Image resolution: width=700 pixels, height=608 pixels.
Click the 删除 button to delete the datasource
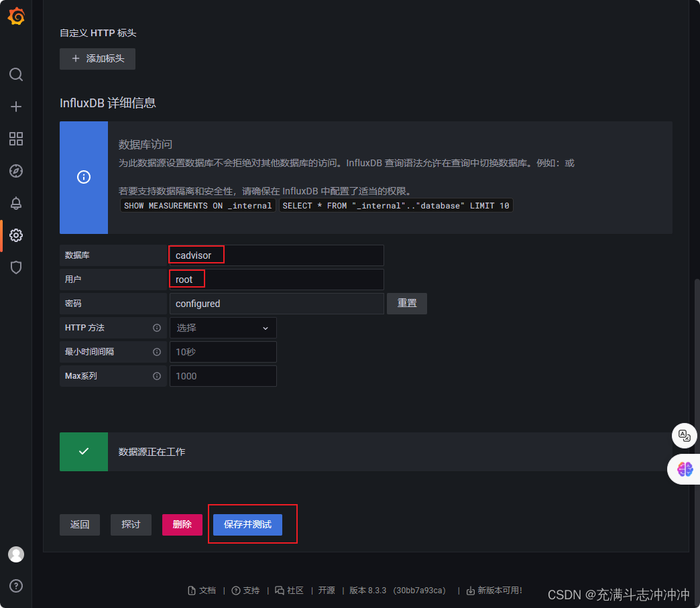click(x=182, y=525)
